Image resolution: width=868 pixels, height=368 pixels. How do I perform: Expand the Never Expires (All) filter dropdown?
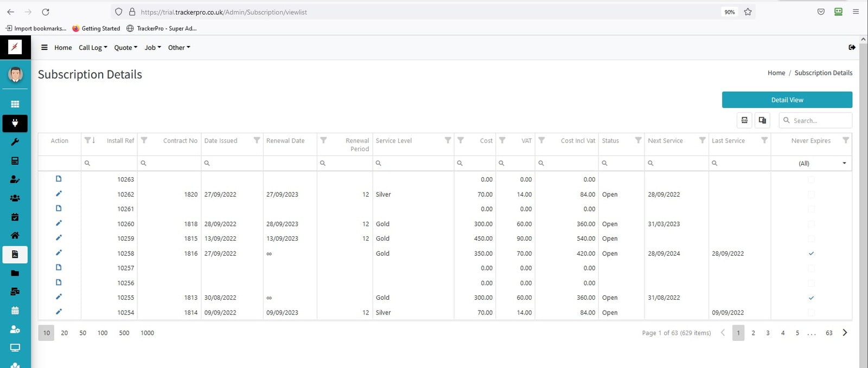click(x=844, y=163)
